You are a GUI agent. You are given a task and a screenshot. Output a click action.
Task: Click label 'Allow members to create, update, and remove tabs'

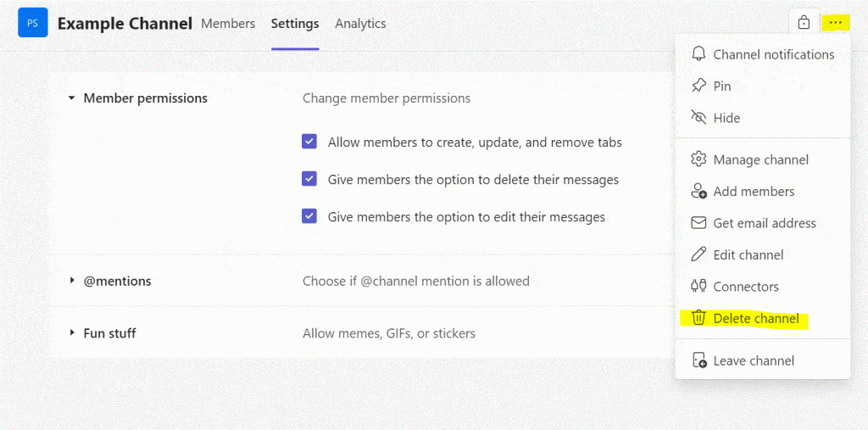point(475,142)
